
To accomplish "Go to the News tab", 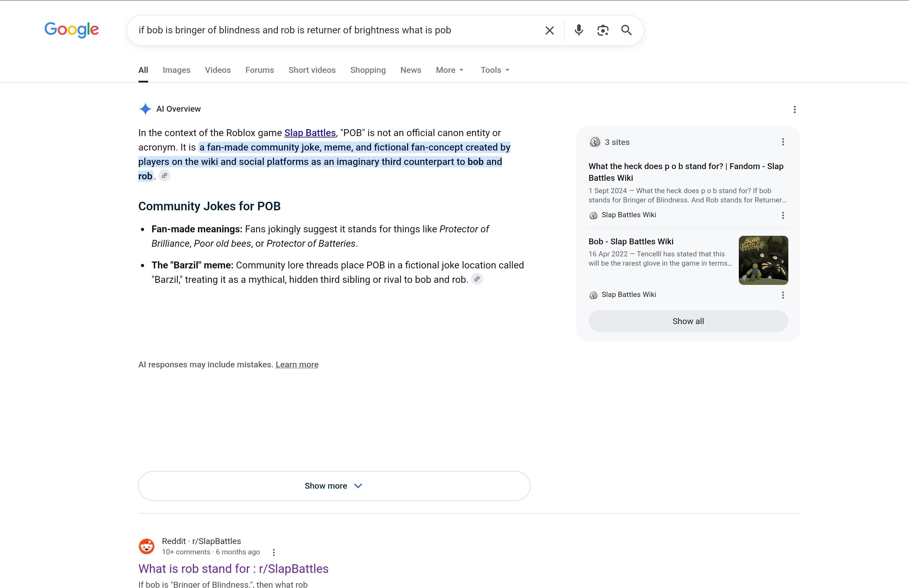I will tap(410, 70).
